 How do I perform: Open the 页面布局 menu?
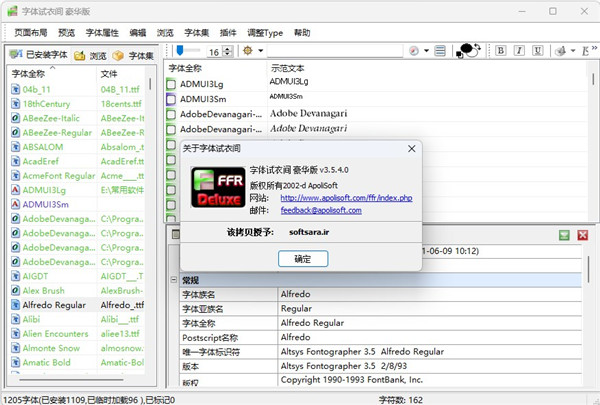[31, 33]
